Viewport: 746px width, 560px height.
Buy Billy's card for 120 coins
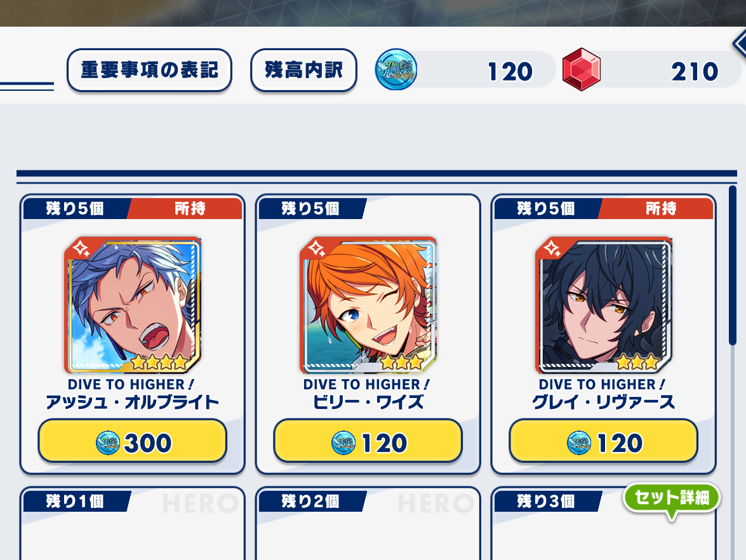tap(368, 441)
